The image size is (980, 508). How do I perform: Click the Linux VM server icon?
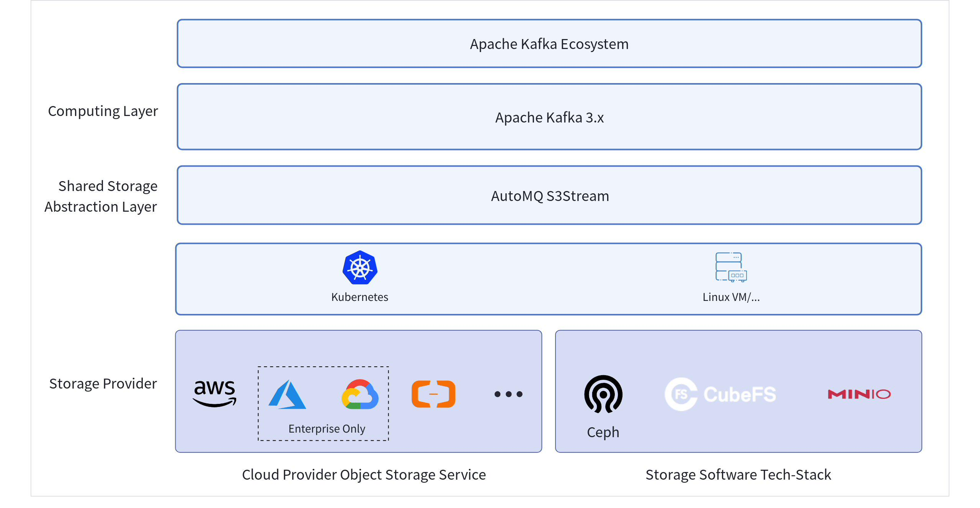pyautogui.click(x=731, y=267)
